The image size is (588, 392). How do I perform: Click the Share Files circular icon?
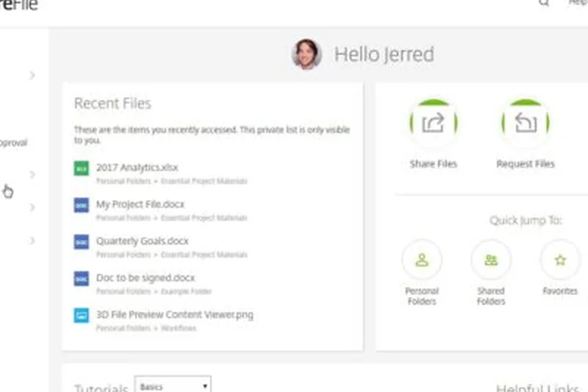[x=434, y=123]
